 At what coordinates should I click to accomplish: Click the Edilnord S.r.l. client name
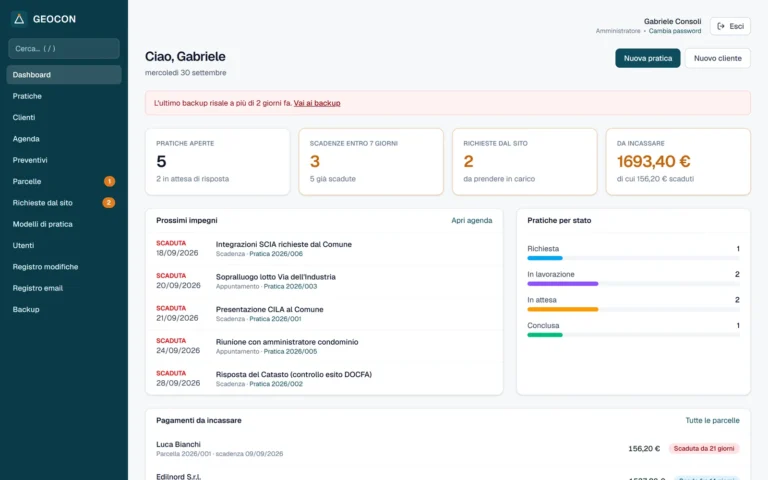(x=178, y=477)
